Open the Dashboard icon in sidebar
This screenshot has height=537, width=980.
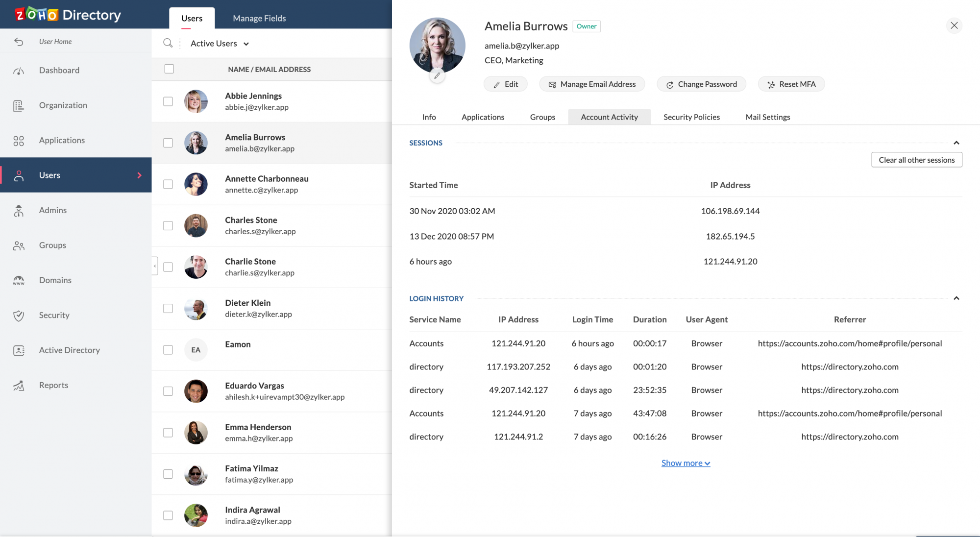pos(19,71)
